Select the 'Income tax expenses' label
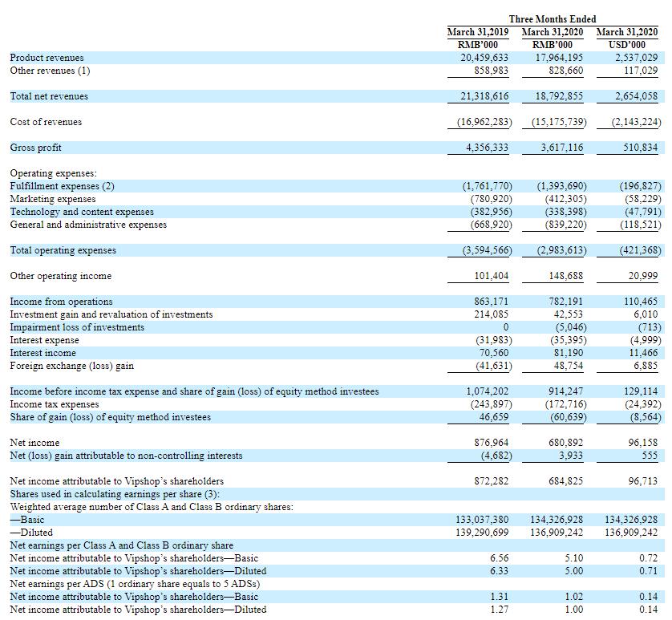The image size is (672, 620). point(55,404)
